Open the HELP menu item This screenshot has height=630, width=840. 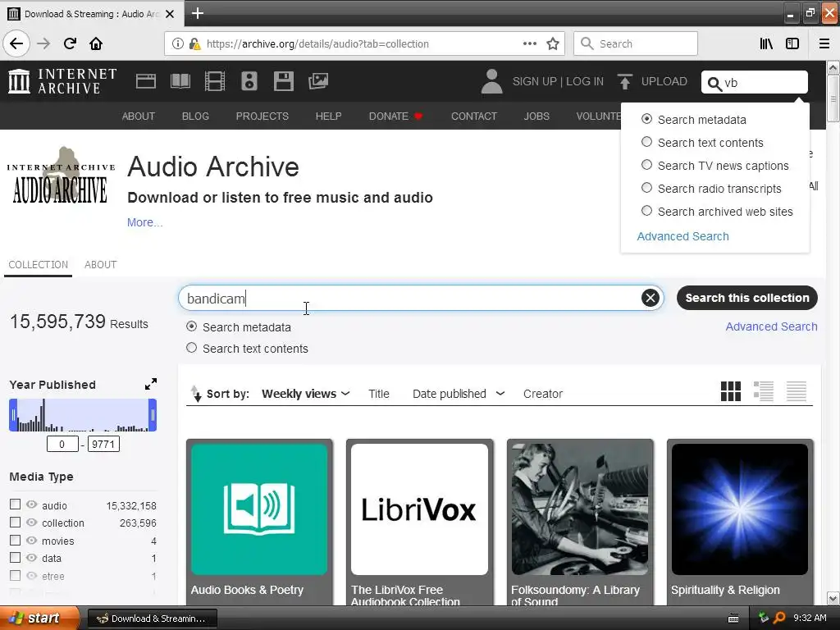tap(328, 116)
